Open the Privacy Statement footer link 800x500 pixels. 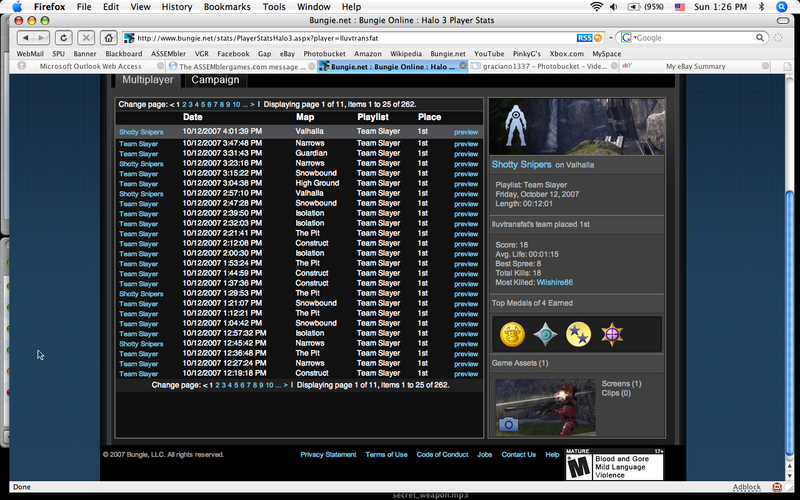tap(328, 454)
